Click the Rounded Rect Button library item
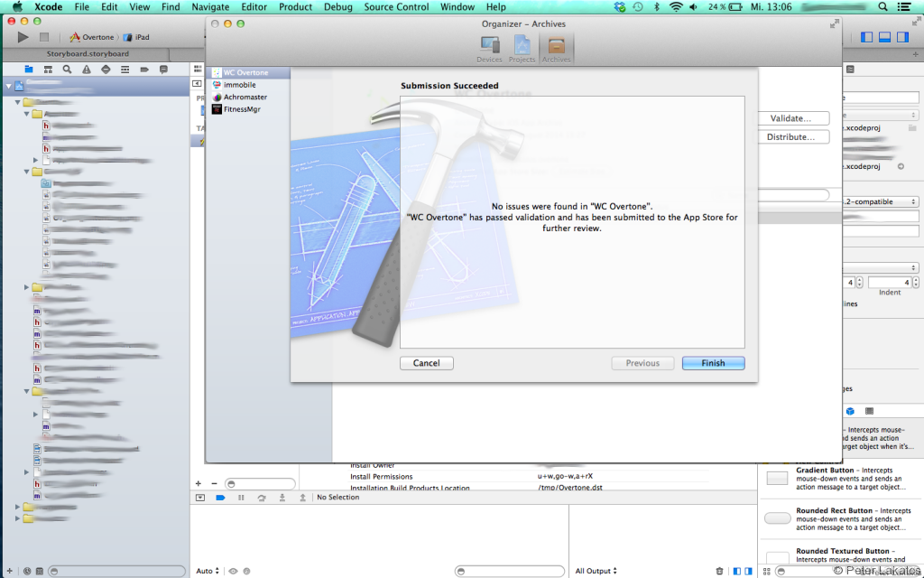 [838, 519]
